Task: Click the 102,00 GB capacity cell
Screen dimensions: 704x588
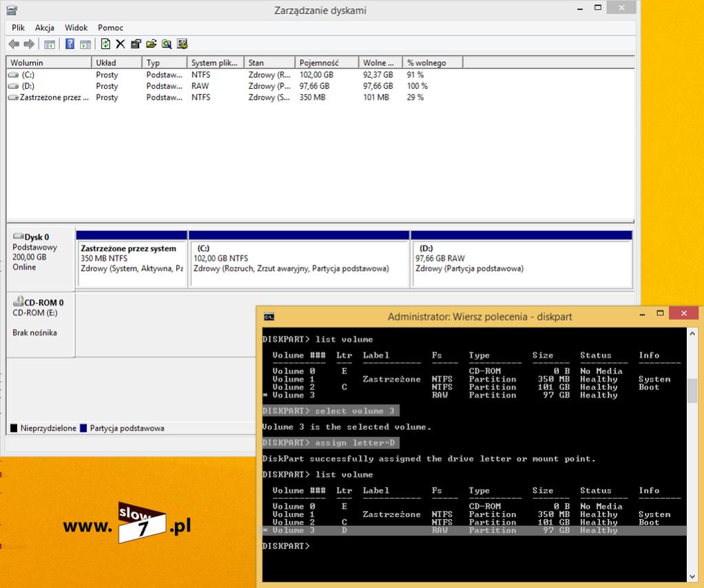Action: pos(317,75)
